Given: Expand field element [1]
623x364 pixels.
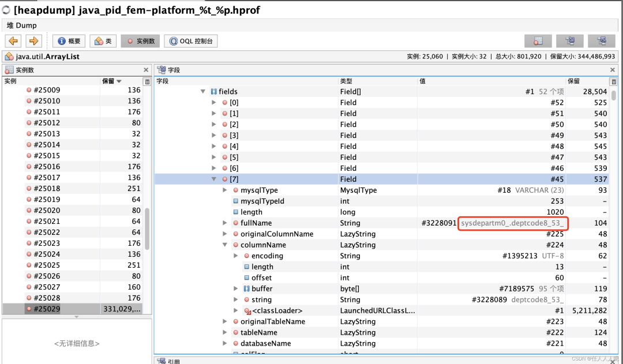Looking at the screenshot, I should coord(214,113).
